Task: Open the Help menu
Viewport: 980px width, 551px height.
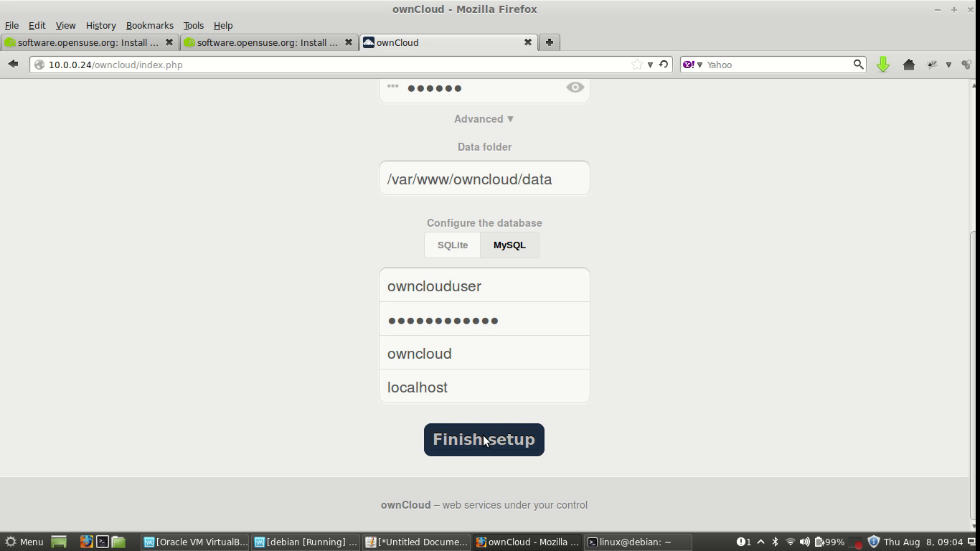Action: click(223, 25)
